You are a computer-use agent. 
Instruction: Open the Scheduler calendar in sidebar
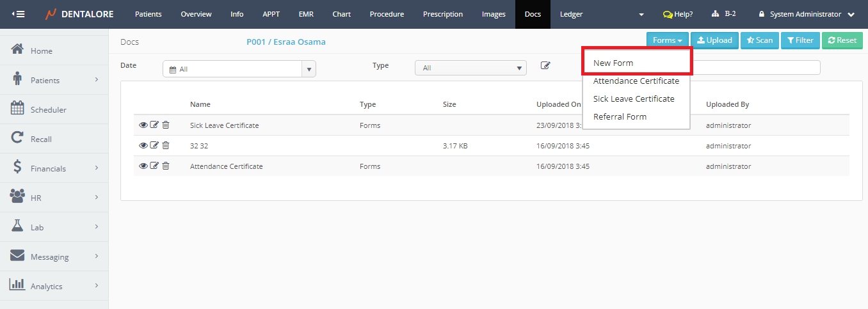click(48, 109)
